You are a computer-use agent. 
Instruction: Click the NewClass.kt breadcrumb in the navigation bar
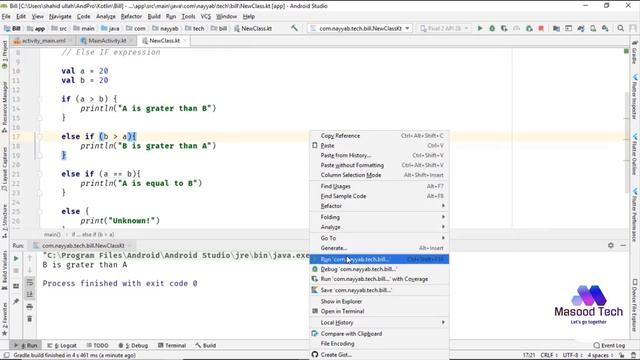pos(253,28)
